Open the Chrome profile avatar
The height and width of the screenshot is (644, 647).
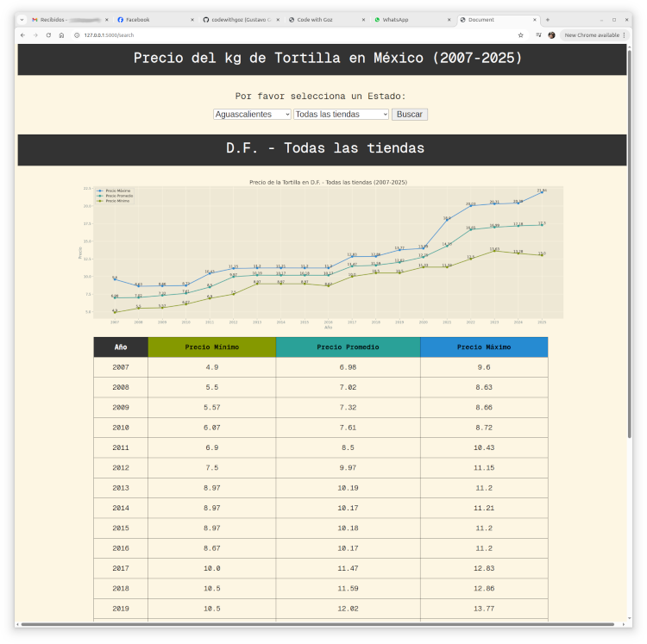tap(551, 35)
